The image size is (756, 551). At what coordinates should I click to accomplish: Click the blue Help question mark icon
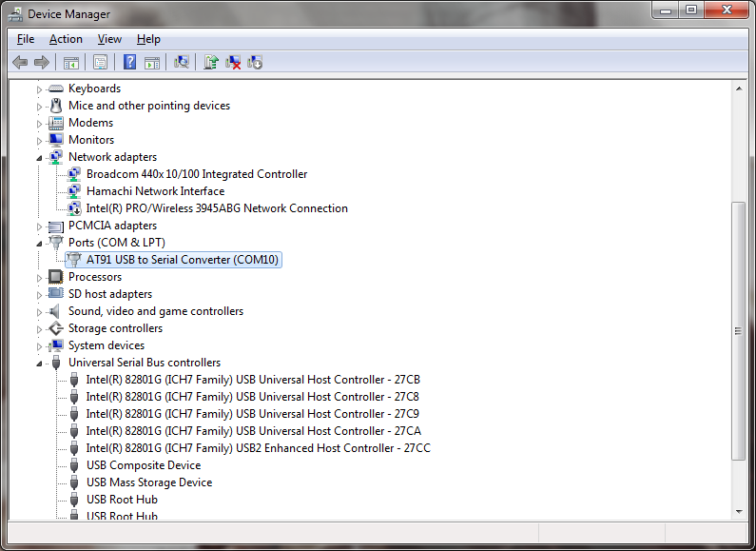point(129,62)
